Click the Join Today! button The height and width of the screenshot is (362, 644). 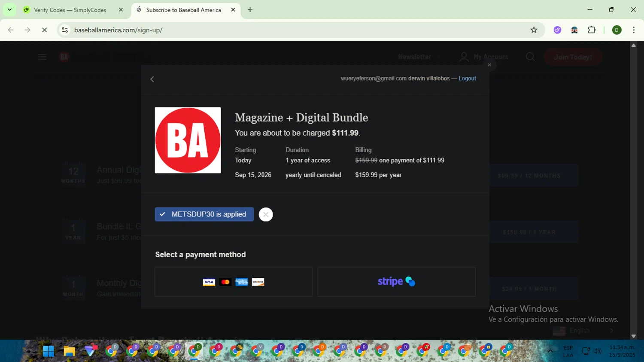point(573,57)
